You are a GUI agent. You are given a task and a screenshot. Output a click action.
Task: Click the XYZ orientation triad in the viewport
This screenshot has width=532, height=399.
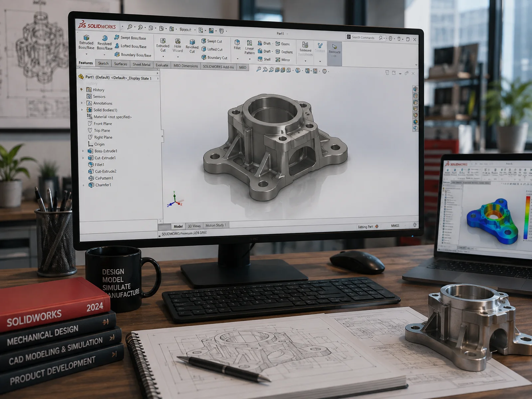point(175,199)
